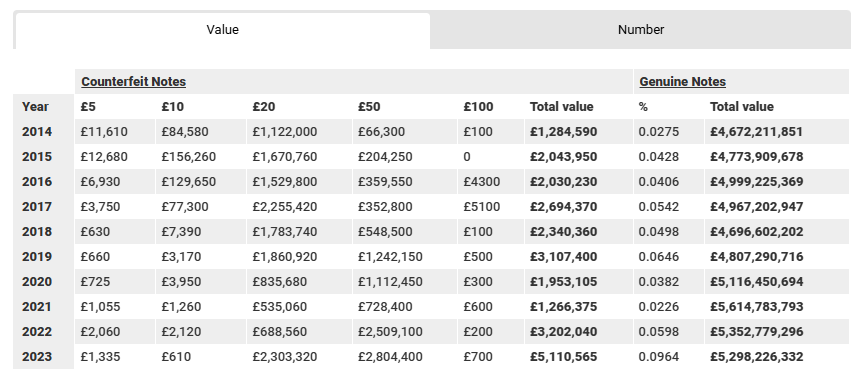Click the Year column header
This screenshot has width=861, height=374.
point(35,107)
